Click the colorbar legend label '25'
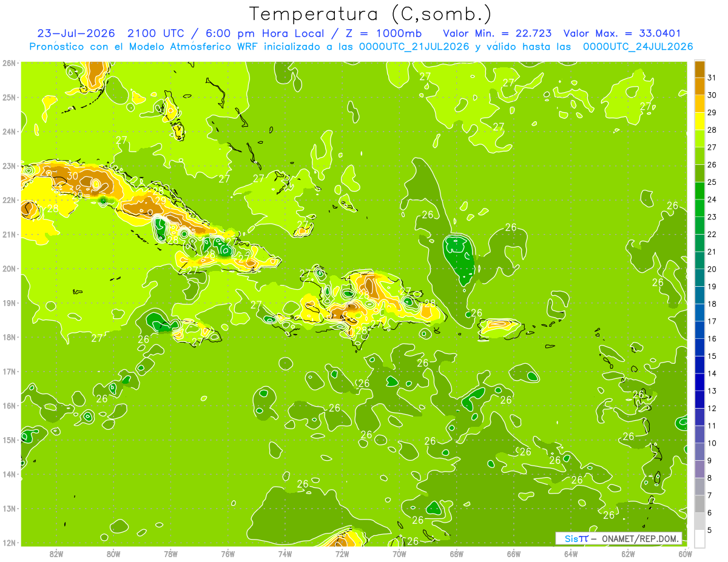728x562 pixels. (712, 182)
